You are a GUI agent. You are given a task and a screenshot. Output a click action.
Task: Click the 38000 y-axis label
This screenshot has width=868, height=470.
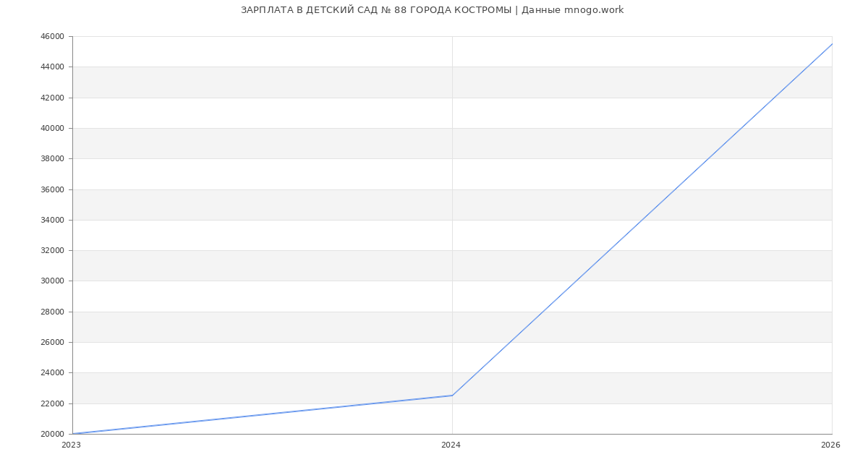pyautogui.click(x=54, y=159)
